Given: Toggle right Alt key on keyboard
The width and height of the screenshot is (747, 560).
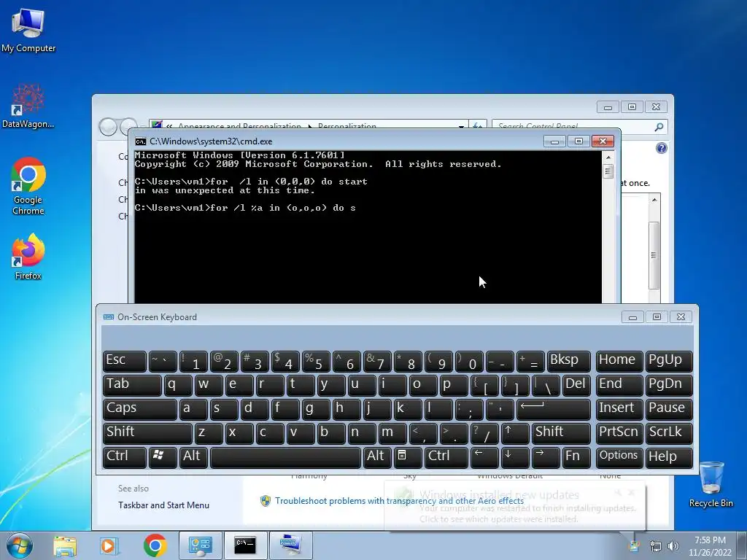Looking at the screenshot, I should click(377, 456).
